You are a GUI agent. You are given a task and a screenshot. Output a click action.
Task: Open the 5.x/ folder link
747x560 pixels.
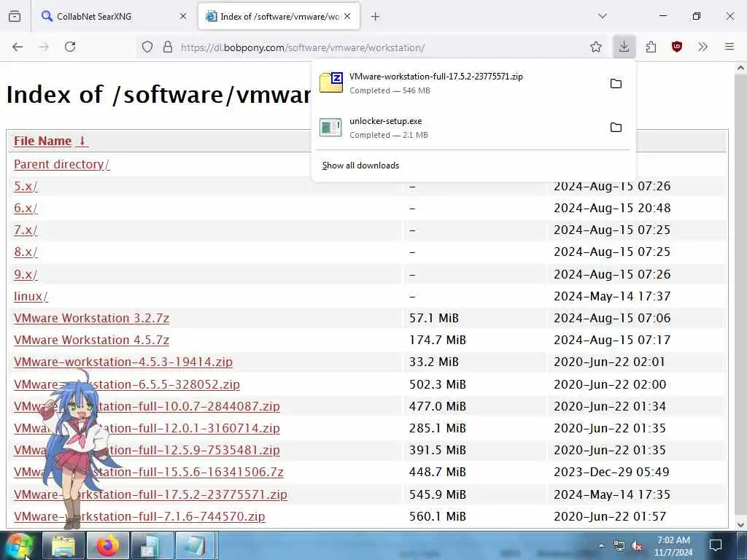[x=26, y=186]
